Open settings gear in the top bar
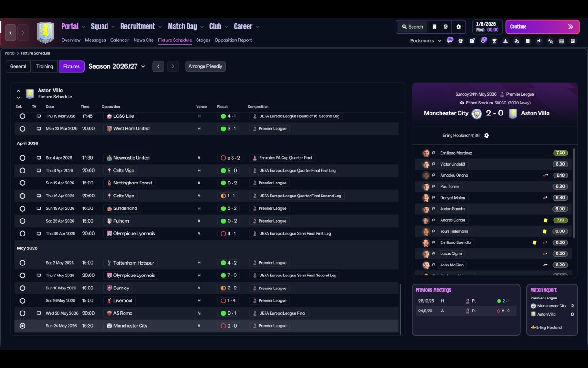588x368 pixels. pos(458,27)
